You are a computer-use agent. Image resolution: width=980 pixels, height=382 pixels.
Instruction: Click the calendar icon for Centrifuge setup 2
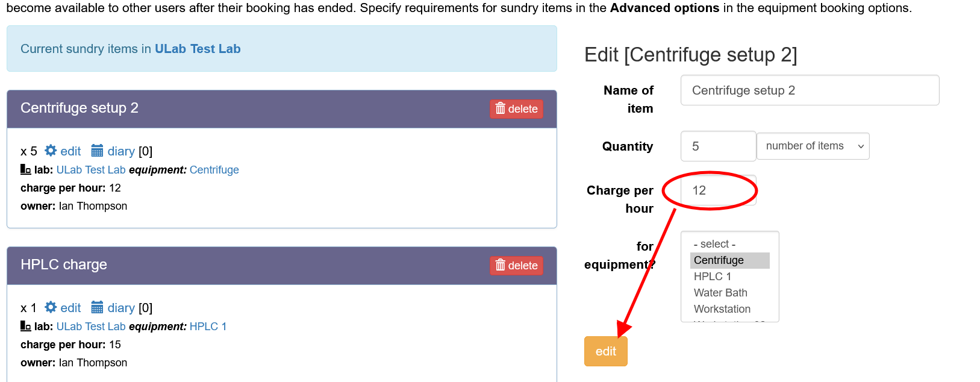(97, 151)
